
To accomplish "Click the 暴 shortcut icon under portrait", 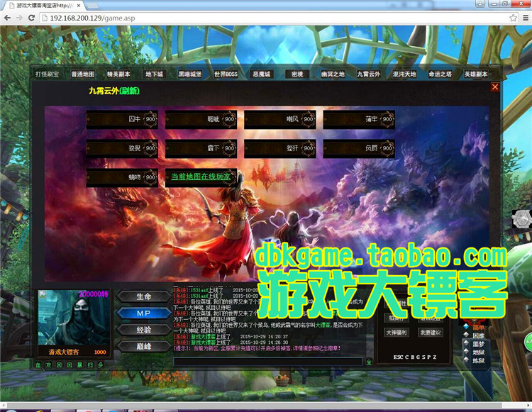I will 79,365.
